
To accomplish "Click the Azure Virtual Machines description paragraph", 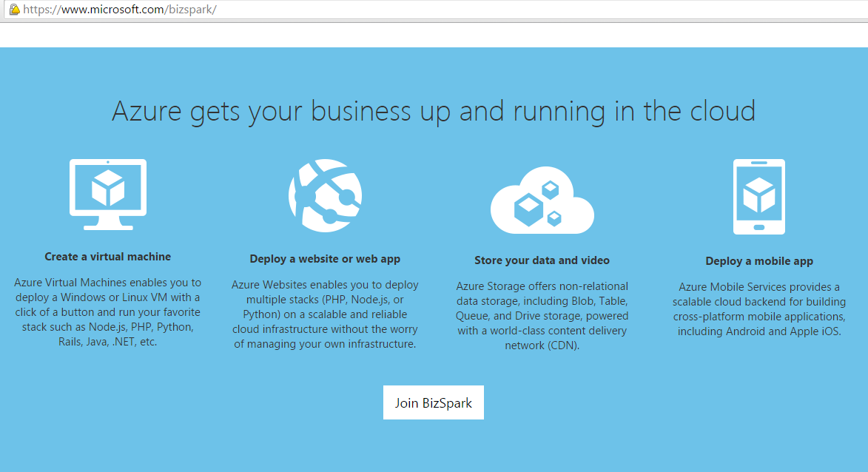I will point(108,312).
